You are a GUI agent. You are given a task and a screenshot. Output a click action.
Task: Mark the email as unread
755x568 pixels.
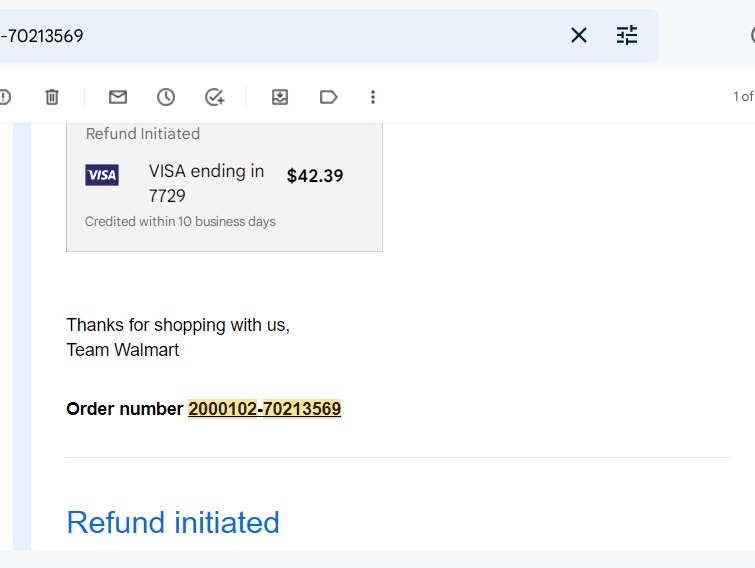point(118,97)
